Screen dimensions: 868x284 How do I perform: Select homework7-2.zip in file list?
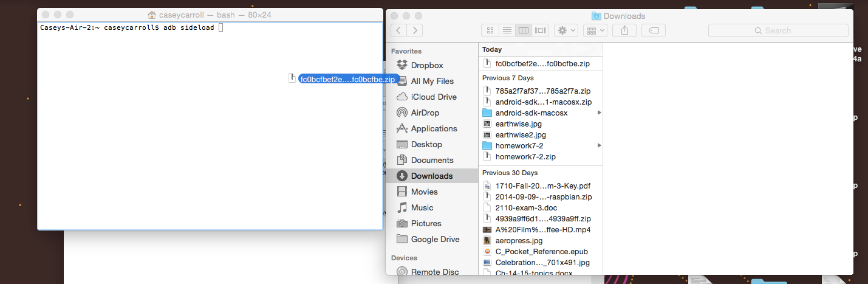pyautogui.click(x=525, y=156)
